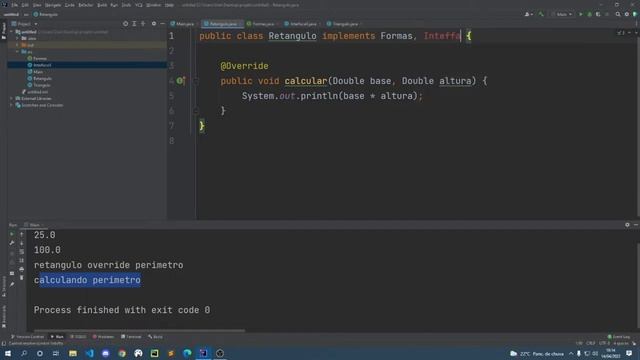Toggle the Structure tool window stripe button

pos(4,287)
